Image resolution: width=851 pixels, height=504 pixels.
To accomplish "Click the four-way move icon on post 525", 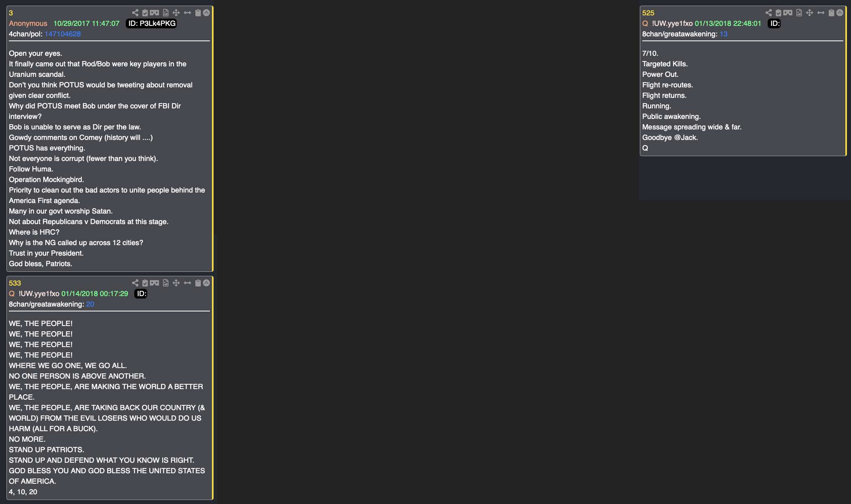I will pyautogui.click(x=810, y=13).
